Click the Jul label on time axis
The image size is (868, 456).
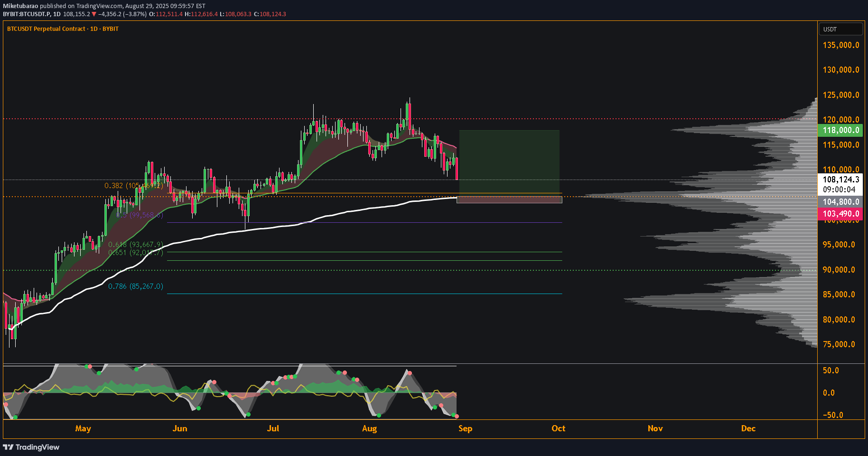click(x=273, y=428)
